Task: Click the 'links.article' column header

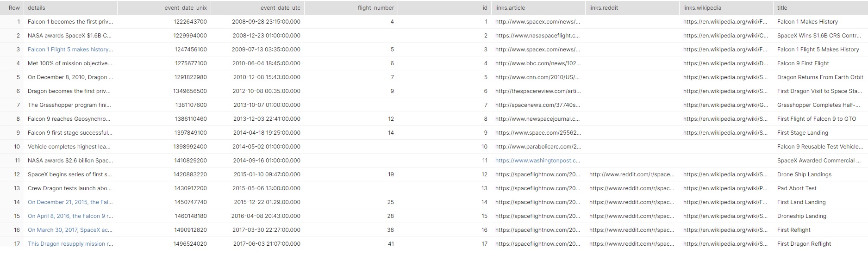Action: [510, 8]
